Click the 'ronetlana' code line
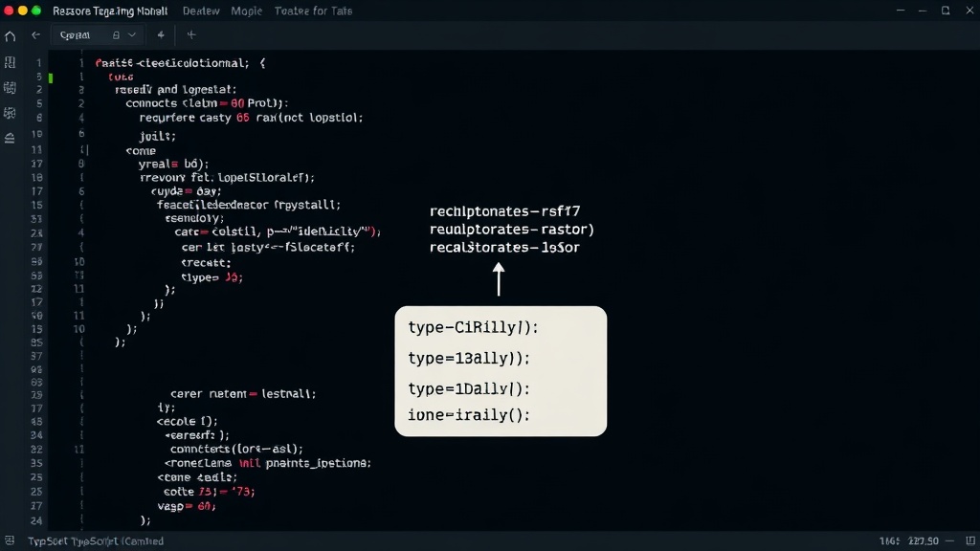This screenshot has height=551, width=980. click(x=268, y=463)
